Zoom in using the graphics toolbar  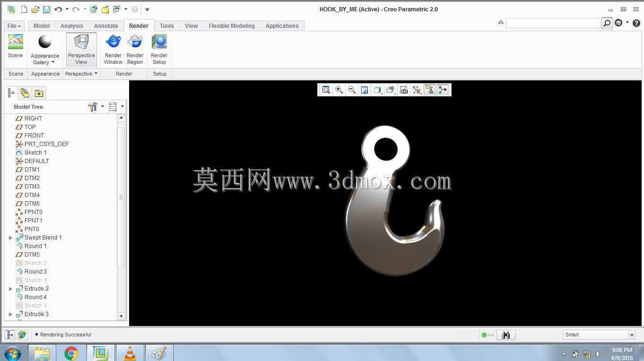pyautogui.click(x=339, y=90)
